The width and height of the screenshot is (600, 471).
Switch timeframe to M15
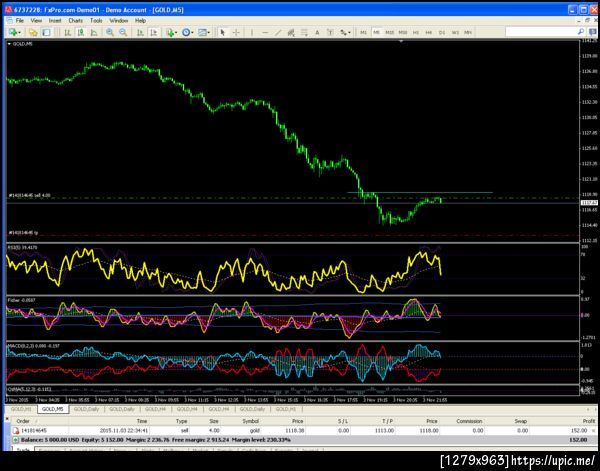point(390,33)
